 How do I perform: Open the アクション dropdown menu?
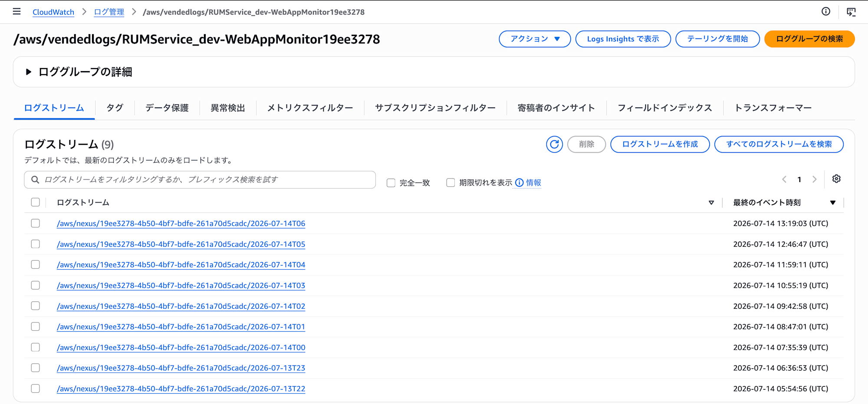coord(535,39)
